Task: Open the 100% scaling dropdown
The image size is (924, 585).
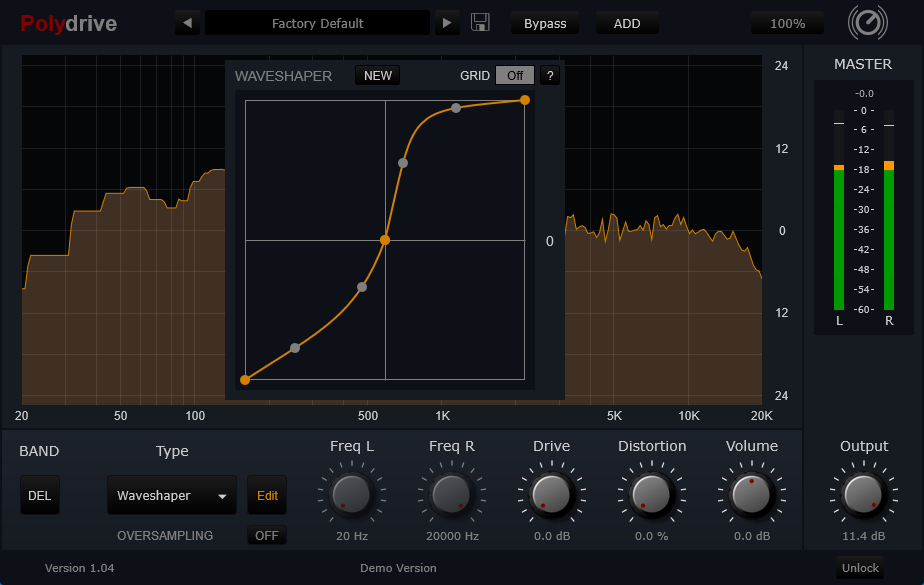Action: click(787, 22)
